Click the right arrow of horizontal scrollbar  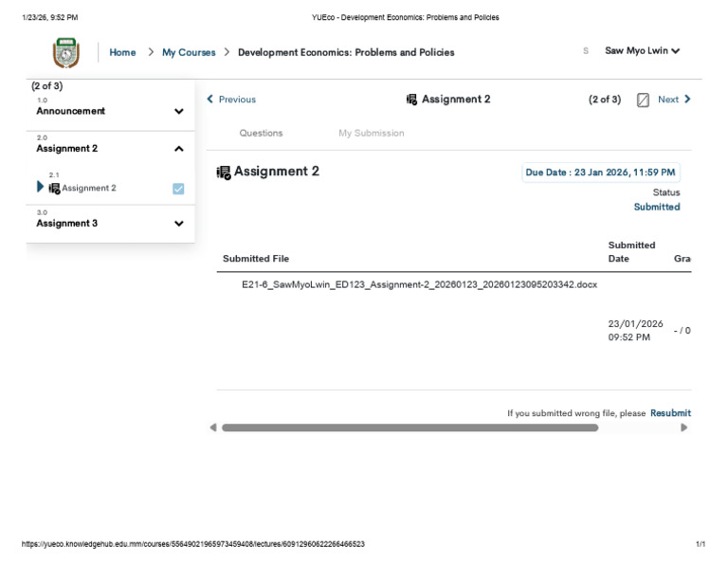tap(683, 427)
